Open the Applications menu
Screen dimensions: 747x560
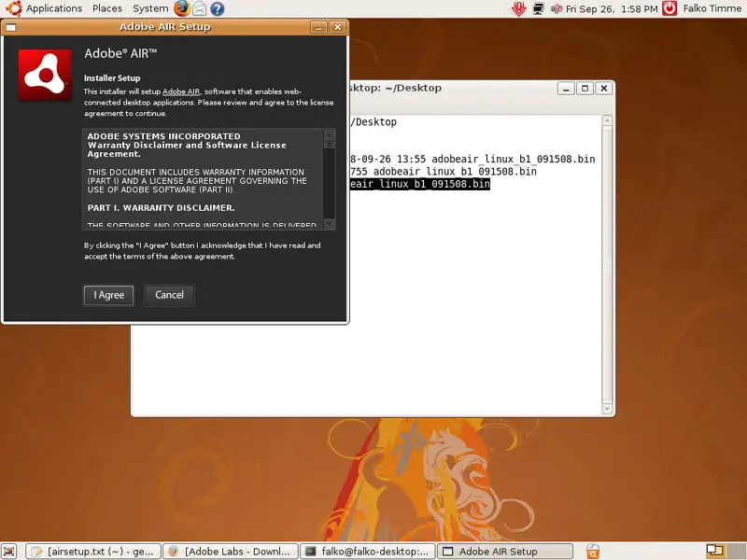pyautogui.click(x=54, y=8)
